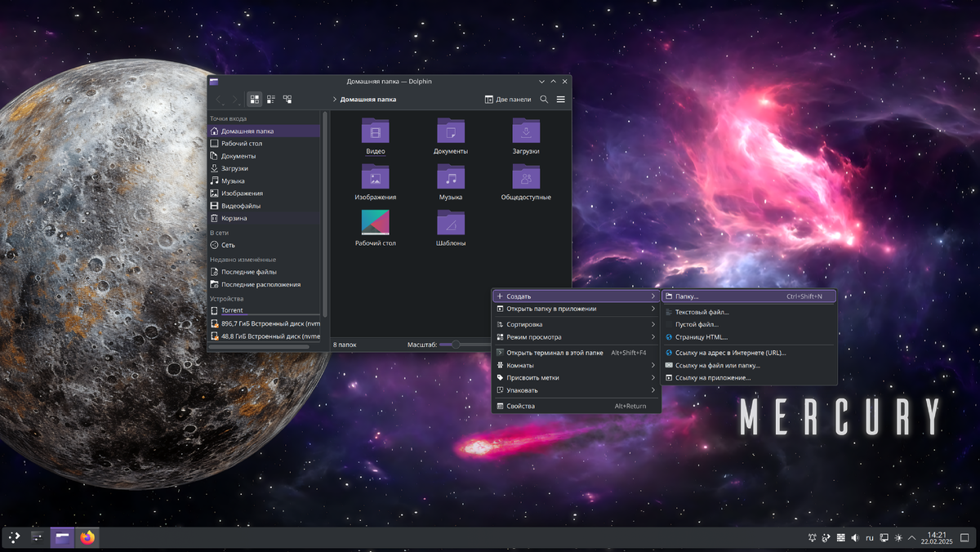Open the volume control in tray
The image size is (980, 552).
click(855, 538)
